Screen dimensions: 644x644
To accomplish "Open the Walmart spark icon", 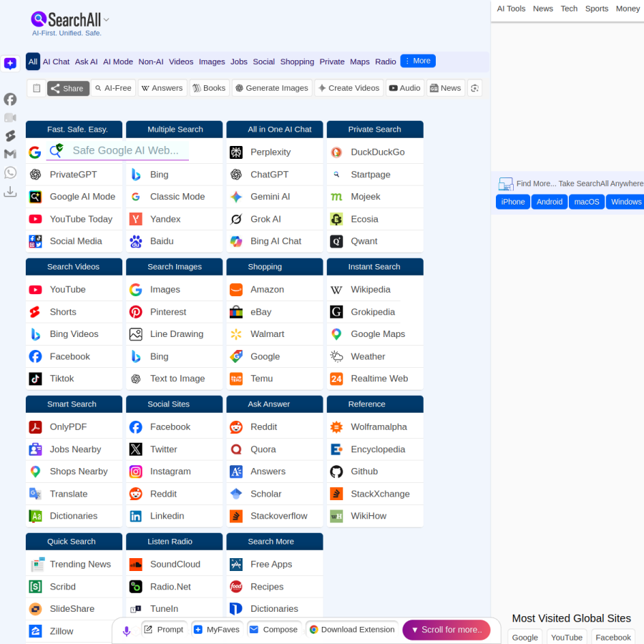I will tap(236, 334).
